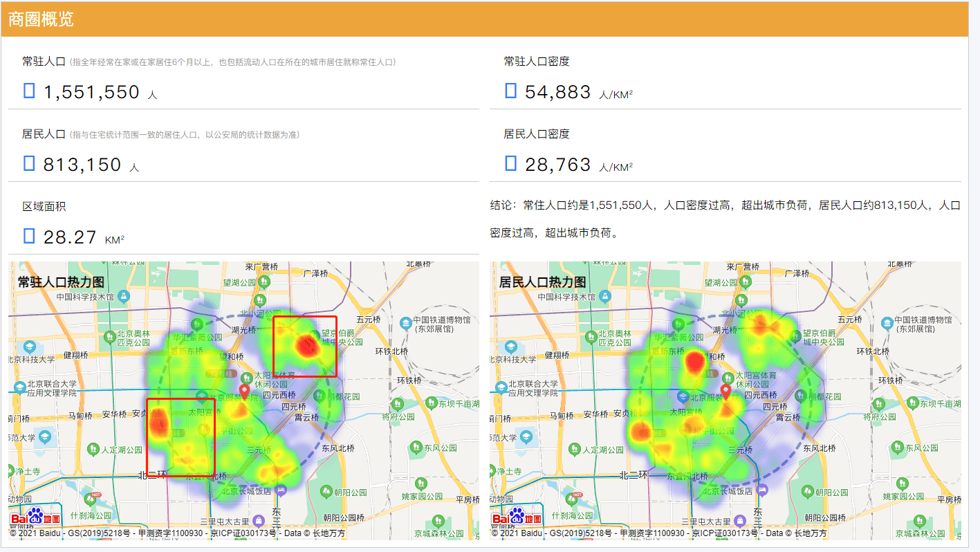
Task: Click 人定湖公园 park icon on 居民人口 map
Action: [x=575, y=450]
